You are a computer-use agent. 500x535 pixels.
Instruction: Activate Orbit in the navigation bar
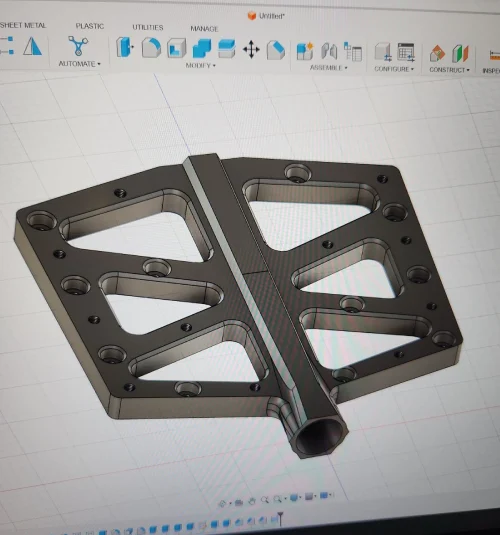coord(222,503)
